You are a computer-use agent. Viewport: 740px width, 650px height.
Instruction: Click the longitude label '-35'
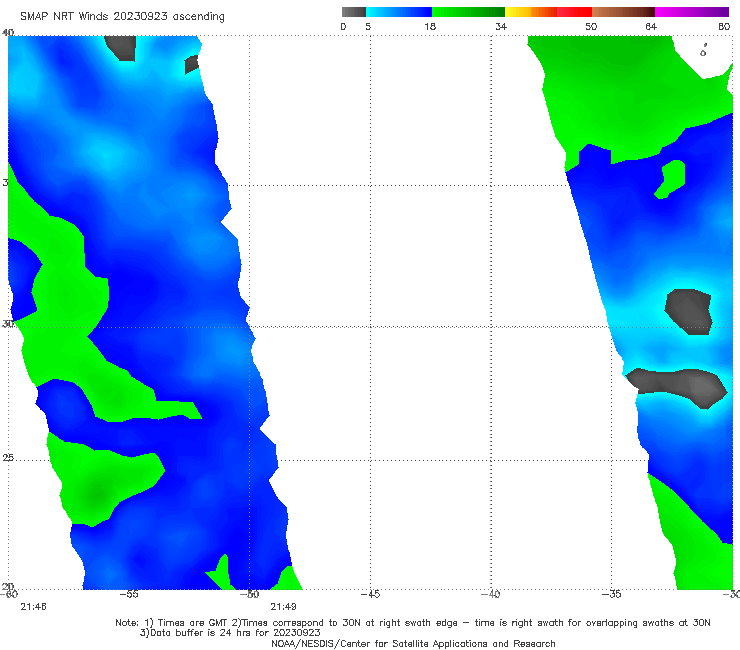click(612, 594)
